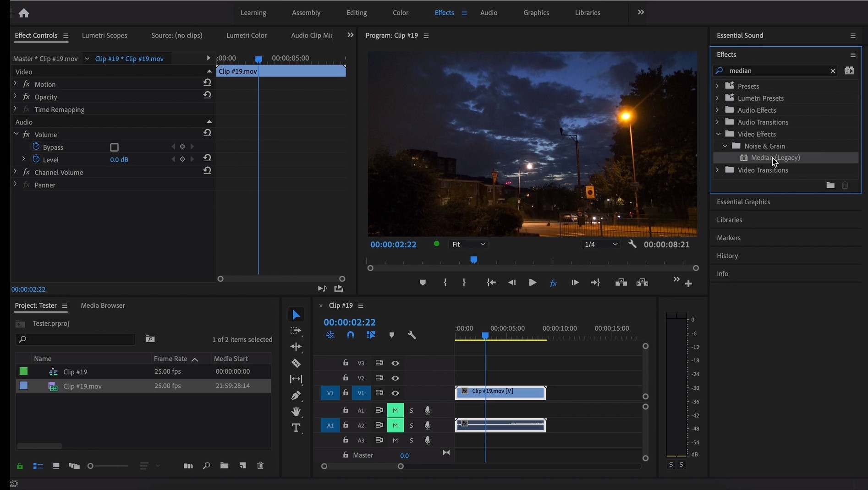Open program monitor settings wrench

point(632,244)
